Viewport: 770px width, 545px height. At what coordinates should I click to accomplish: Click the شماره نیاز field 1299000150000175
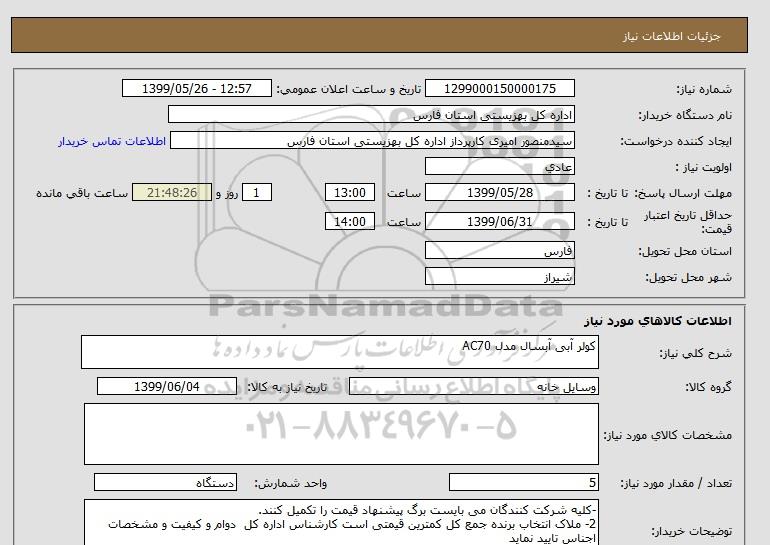pos(499,88)
